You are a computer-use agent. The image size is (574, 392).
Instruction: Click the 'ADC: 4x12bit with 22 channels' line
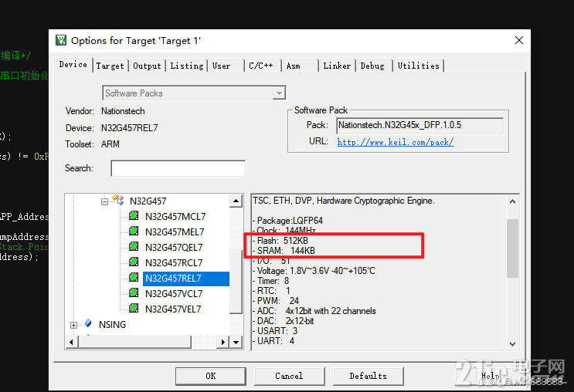[314, 311]
